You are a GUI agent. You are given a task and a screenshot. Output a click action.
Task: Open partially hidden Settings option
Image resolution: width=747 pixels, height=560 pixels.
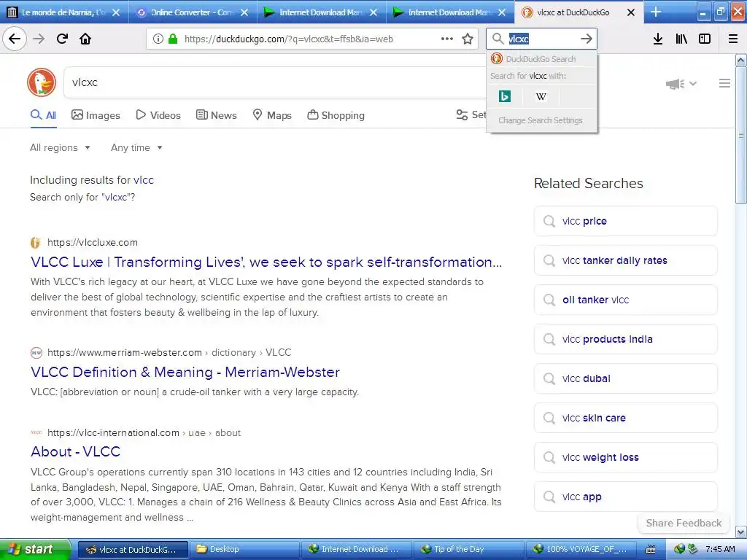tap(471, 114)
